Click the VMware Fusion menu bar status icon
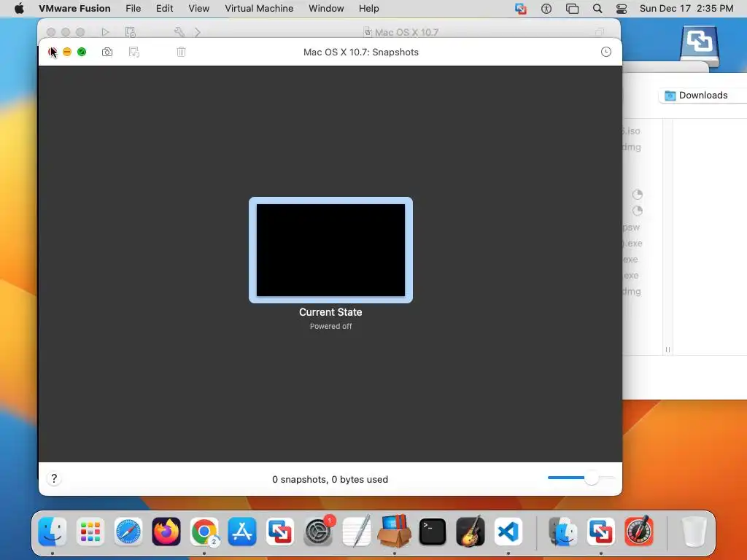747x560 pixels. 521,9
